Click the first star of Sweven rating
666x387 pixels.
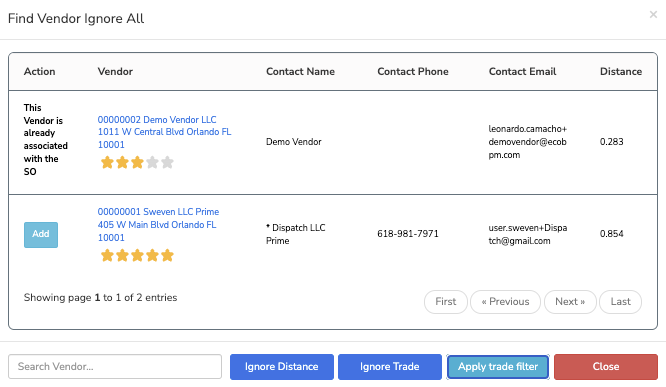[x=107, y=255]
